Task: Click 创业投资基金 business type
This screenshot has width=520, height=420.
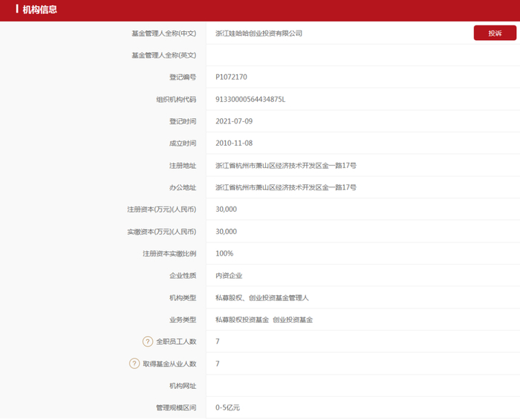Action: tap(293, 320)
